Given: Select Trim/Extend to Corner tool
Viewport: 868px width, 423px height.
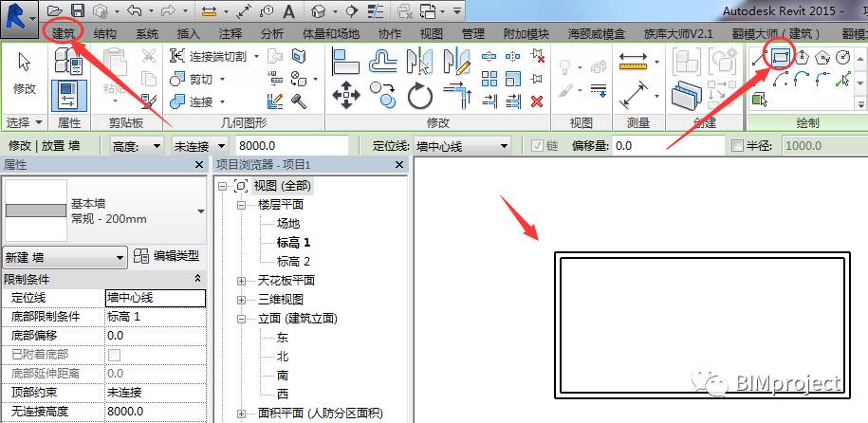Looking at the screenshot, I should pos(457,95).
